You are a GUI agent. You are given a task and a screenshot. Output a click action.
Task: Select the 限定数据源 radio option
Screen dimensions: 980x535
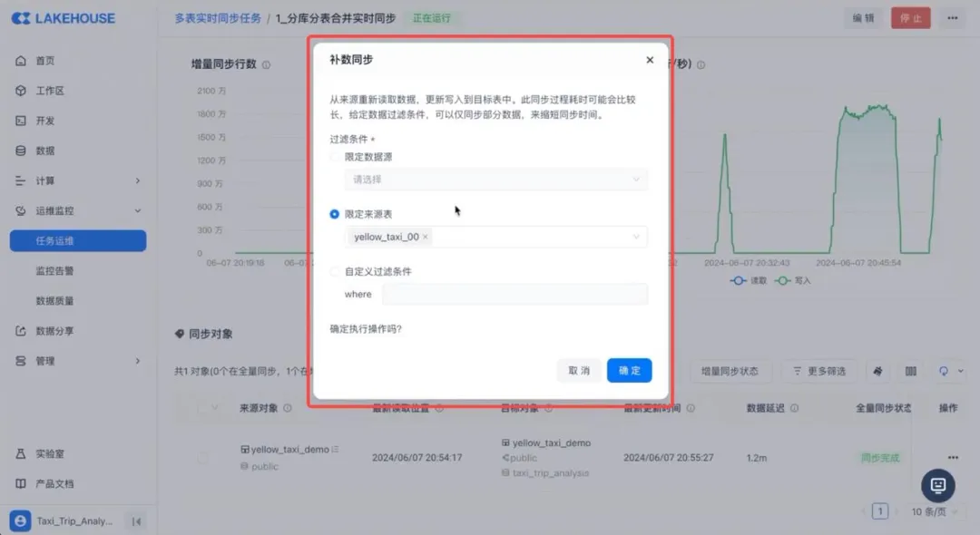point(336,157)
